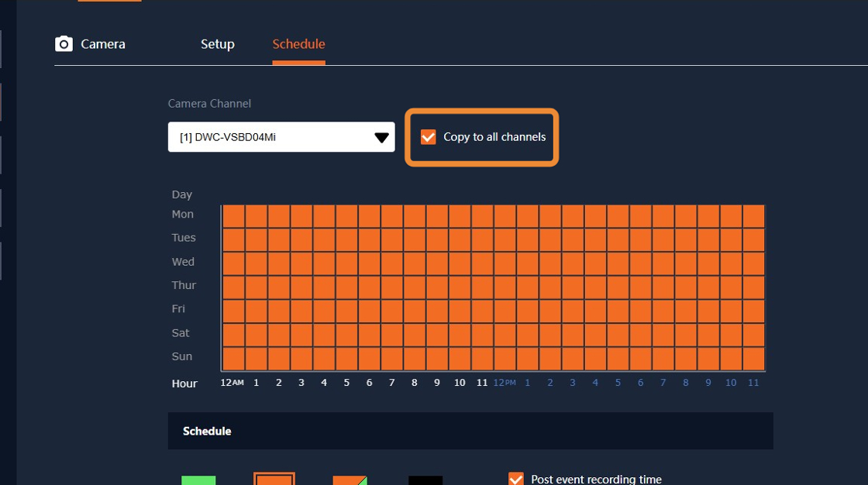Screen dimensions: 868x485
Task: Switch to the Schedule tab
Action: [298, 43]
